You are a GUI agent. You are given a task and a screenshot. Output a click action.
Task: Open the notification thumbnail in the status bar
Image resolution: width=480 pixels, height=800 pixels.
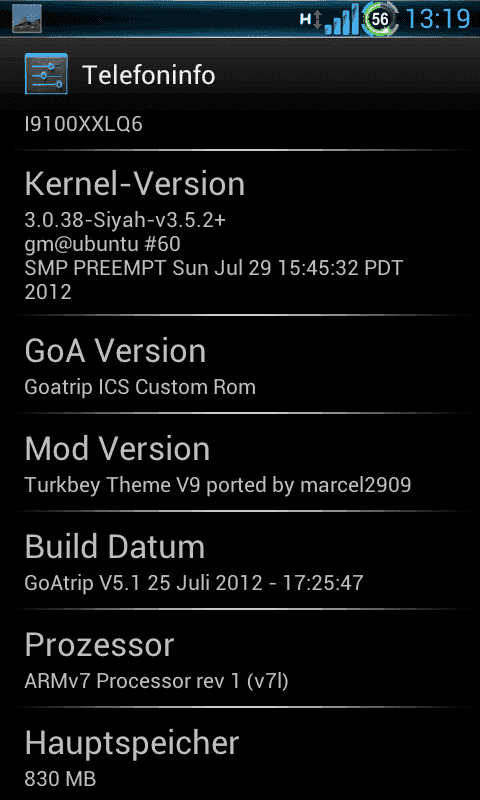pos(27,18)
